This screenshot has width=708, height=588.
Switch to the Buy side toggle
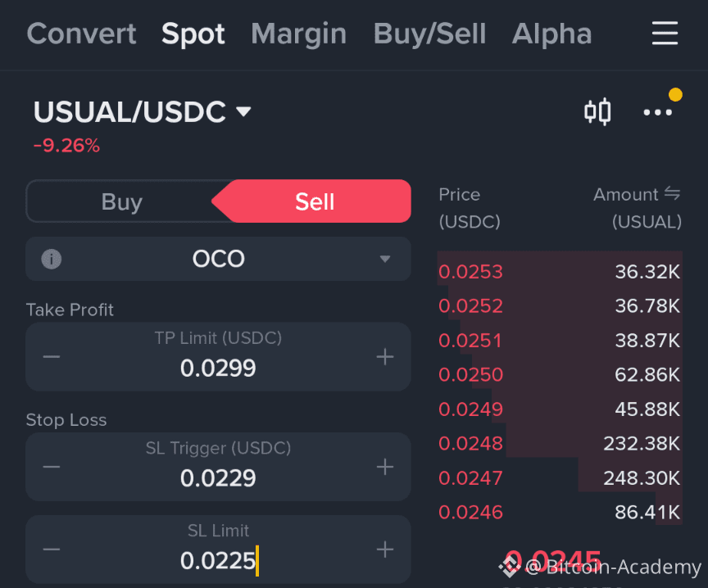[122, 201]
